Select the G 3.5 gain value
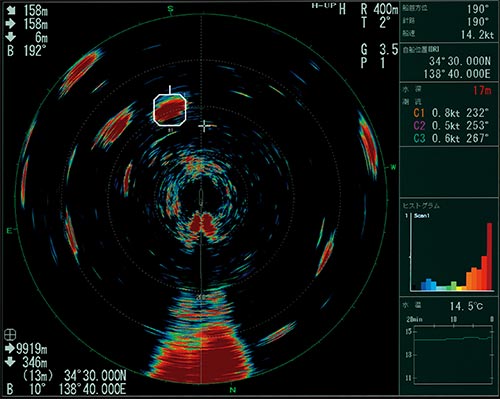 click(x=379, y=50)
